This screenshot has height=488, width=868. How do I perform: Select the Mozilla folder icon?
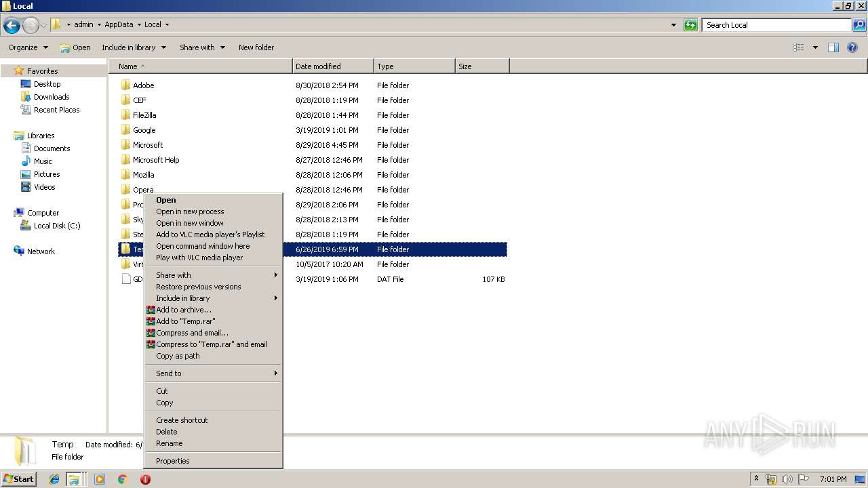pyautogui.click(x=125, y=175)
